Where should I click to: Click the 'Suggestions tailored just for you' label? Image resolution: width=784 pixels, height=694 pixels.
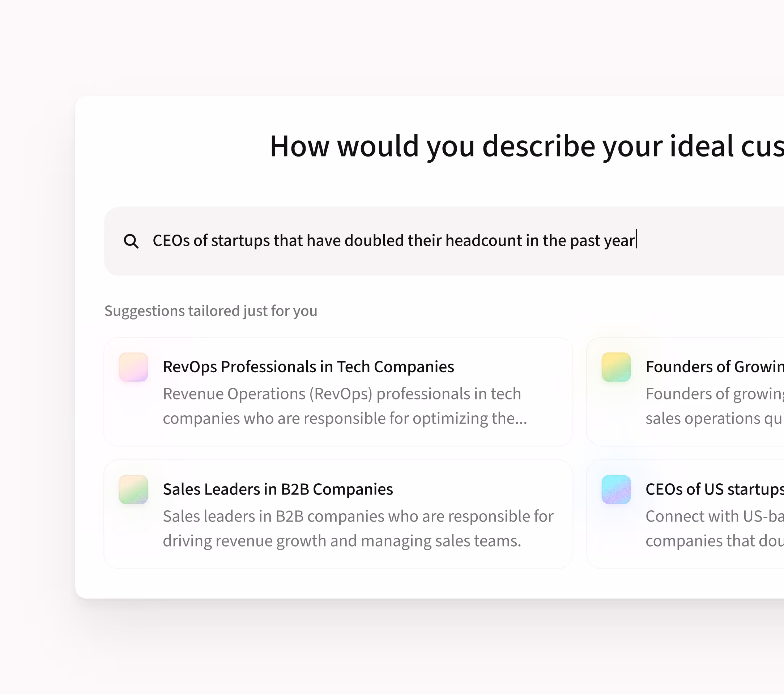pyautogui.click(x=210, y=311)
